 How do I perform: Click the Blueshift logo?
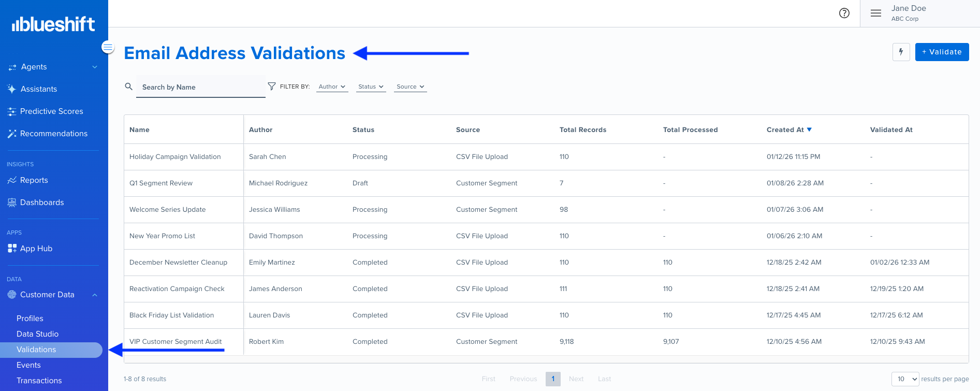click(x=53, y=24)
